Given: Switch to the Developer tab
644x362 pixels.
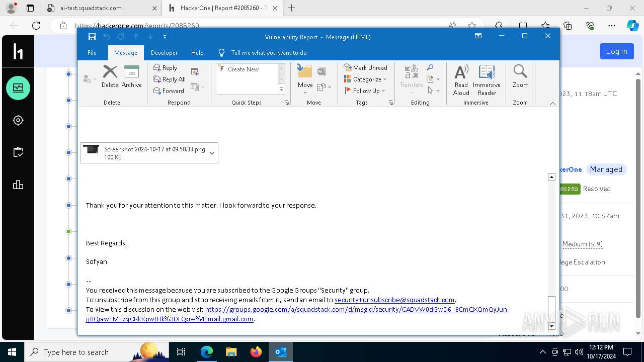Looking at the screenshot, I should [x=164, y=53].
